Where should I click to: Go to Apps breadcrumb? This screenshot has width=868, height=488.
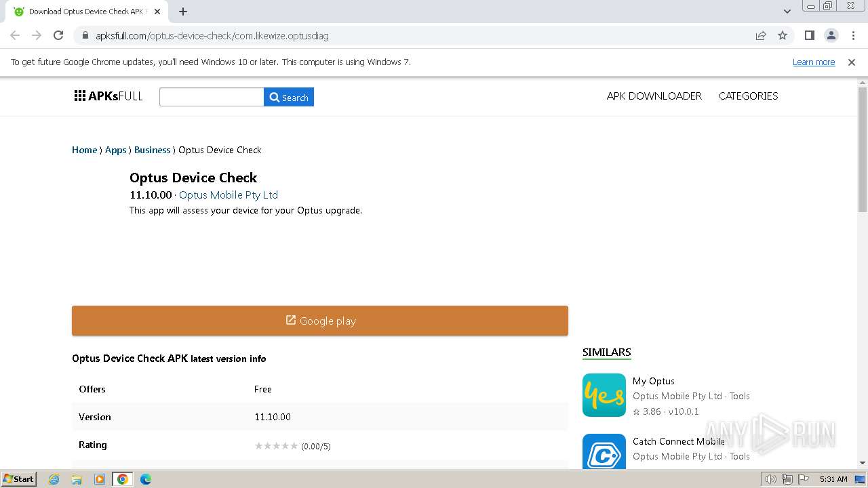point(115,150)
